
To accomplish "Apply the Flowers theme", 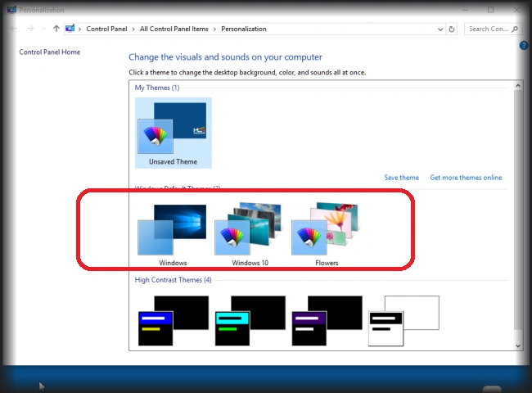I will click(327, 234).
